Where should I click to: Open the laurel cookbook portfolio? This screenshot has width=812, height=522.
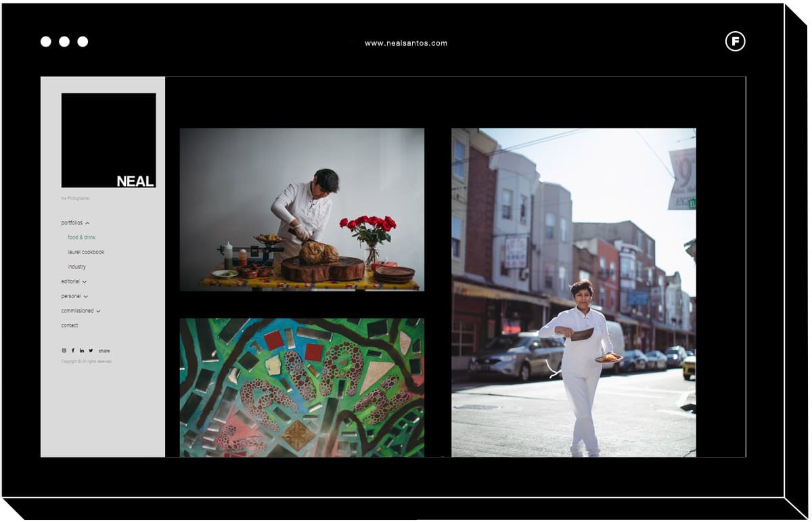(86, 252)
